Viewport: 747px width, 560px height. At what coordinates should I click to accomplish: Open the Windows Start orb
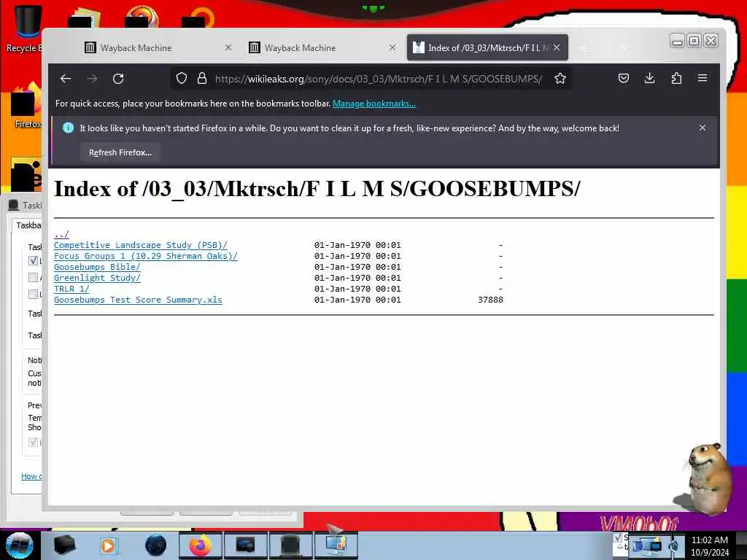[19, 545]
